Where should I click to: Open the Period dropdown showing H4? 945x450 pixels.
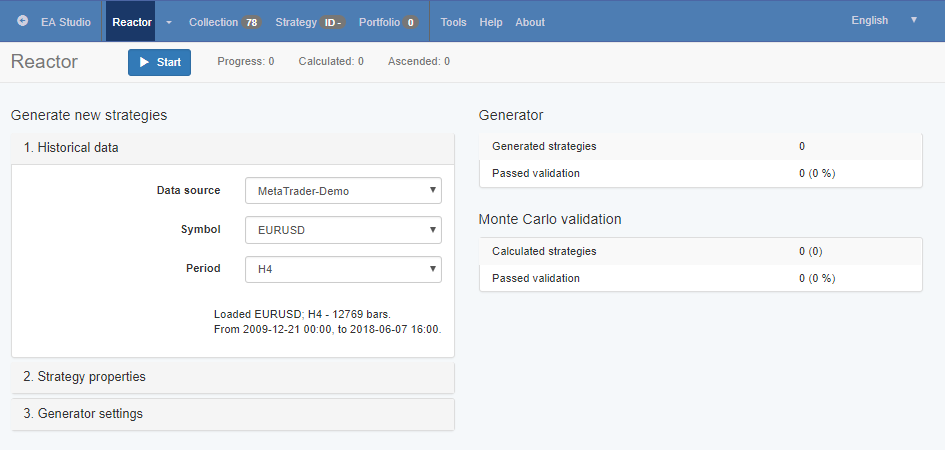coord(343,269)
